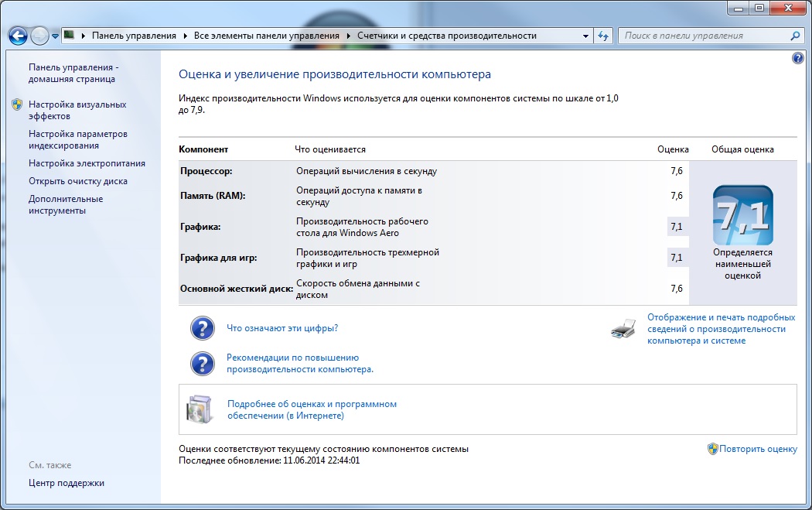Maximize the window
The width and height of the screenshot is (812, 510).
point(759,9)
